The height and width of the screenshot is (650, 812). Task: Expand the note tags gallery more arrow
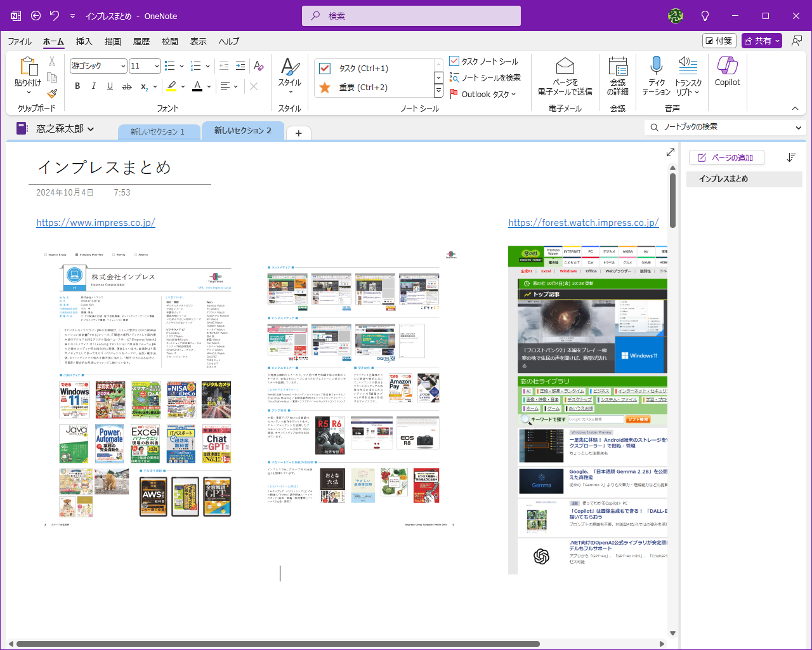pos(438,91)
